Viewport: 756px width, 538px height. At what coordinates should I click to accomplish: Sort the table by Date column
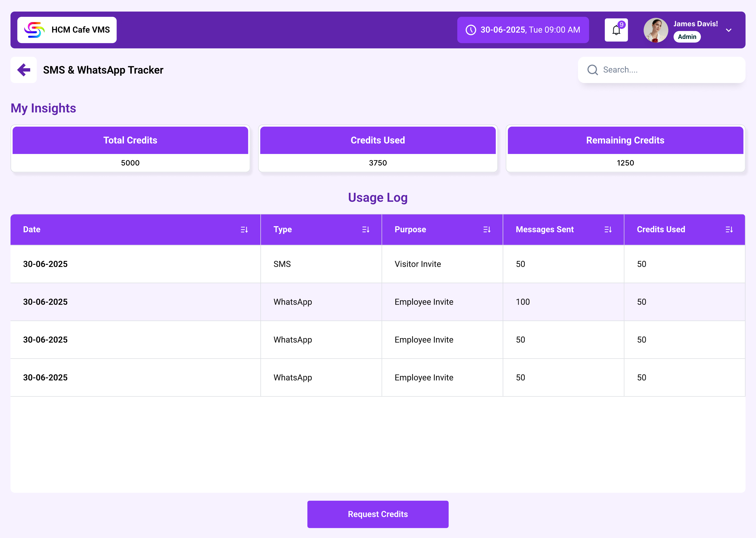pos(244,230)
